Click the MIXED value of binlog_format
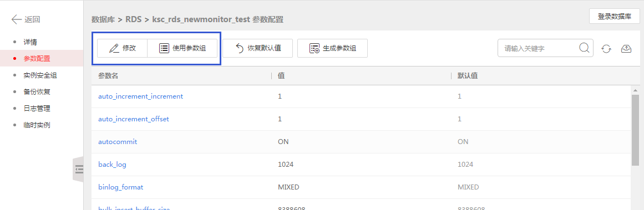 [289, 187]
